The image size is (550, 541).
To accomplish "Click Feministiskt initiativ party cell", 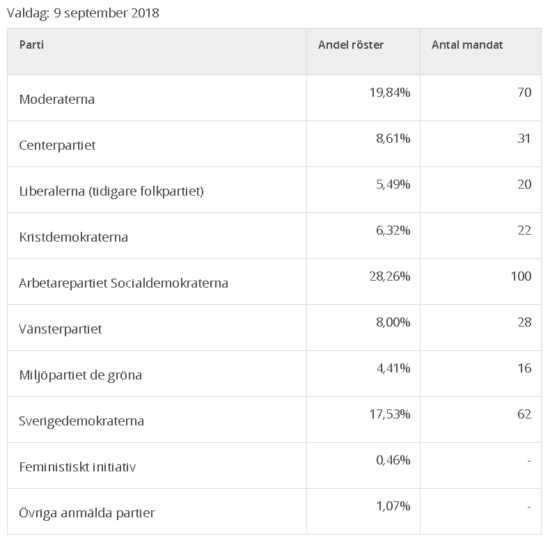I will [x=157, y=466].
